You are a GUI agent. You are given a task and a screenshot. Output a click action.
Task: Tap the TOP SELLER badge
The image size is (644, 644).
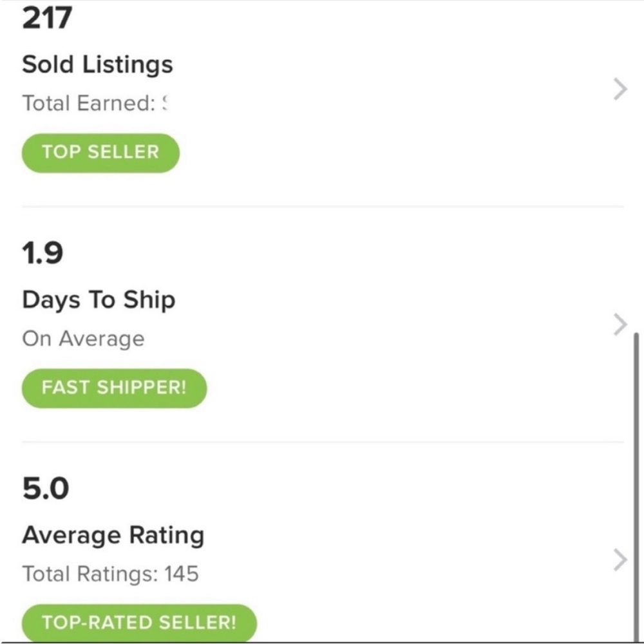point(100,153)
